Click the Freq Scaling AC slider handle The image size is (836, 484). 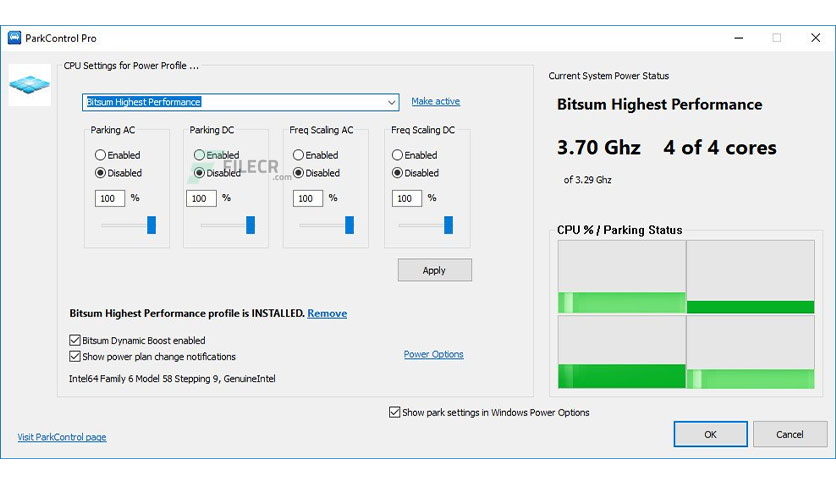349,225
